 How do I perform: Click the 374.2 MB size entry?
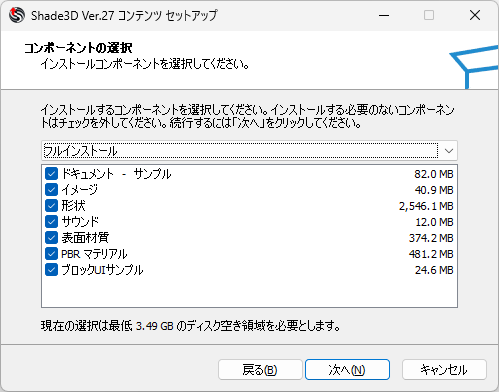(x=431, y=238)
